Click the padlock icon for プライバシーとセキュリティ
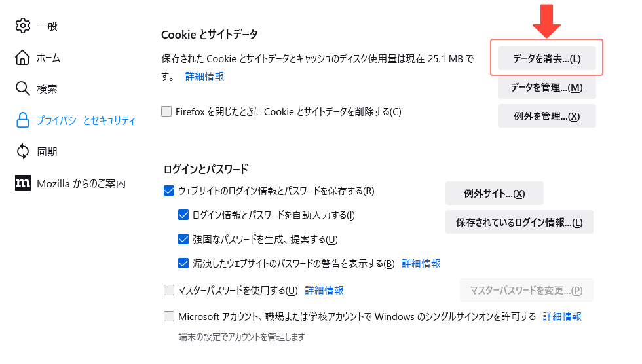Image resolution: width=642 pixels, height=364 pixels. click(23, 120)
